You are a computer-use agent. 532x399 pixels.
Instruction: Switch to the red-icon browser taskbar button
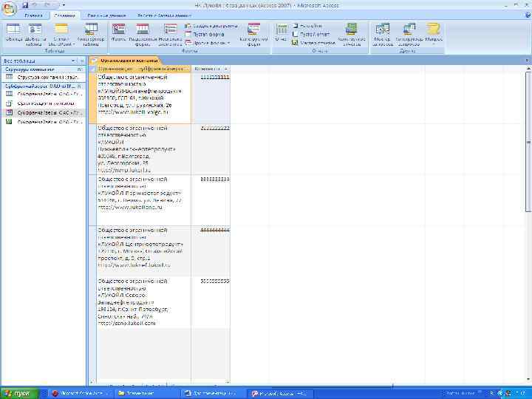coord(81,394)
